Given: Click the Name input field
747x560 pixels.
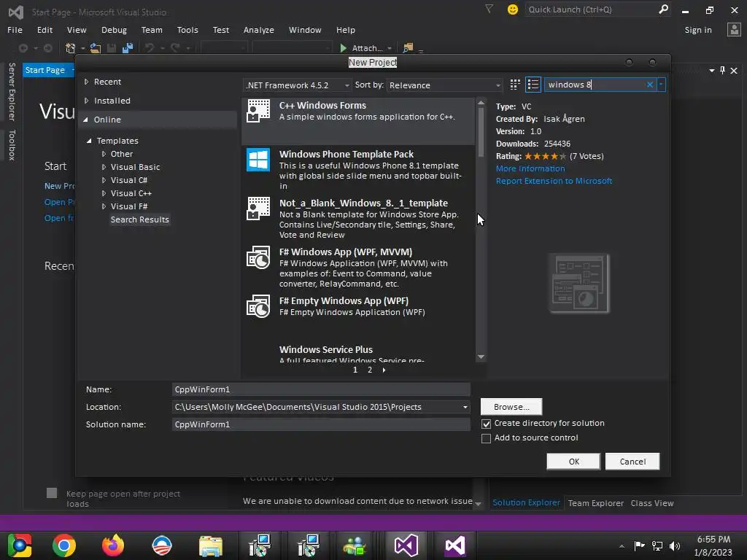Looking at the screenshot, I should [321, 389].
